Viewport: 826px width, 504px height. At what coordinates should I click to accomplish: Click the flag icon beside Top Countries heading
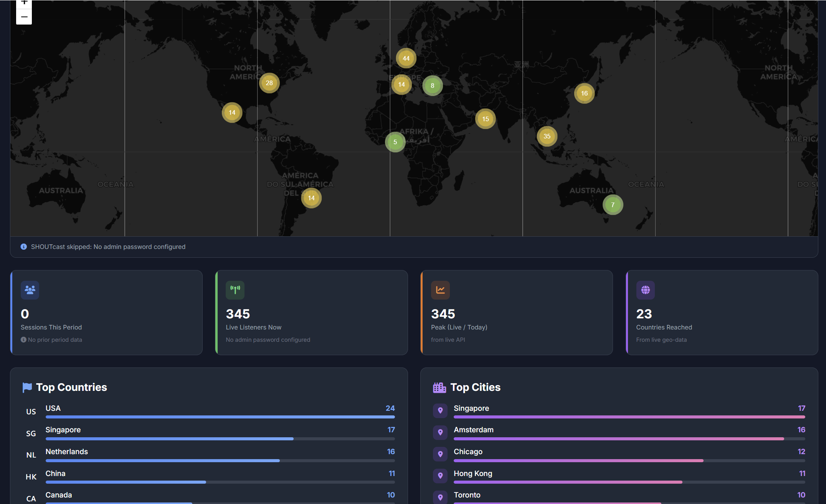[x=27, y=387]
